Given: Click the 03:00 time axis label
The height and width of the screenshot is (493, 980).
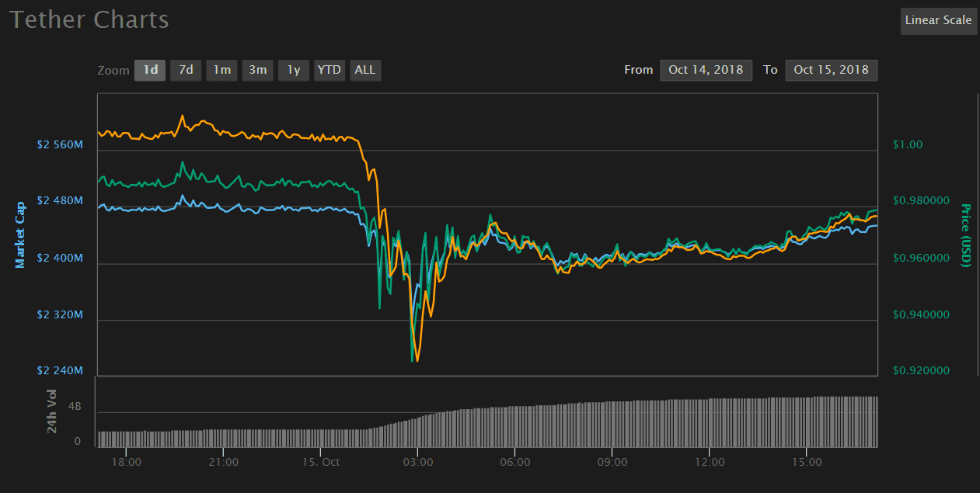Looking at the screenshot, I should [417, 462].
